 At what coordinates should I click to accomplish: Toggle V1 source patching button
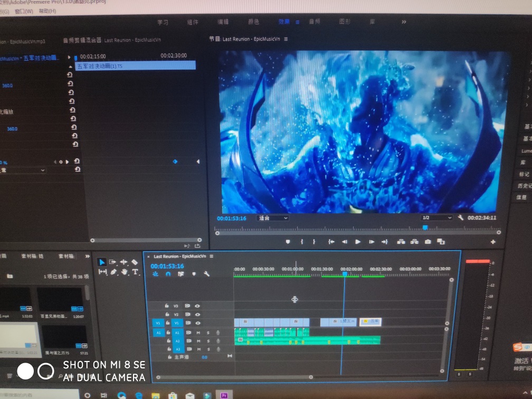158,323
